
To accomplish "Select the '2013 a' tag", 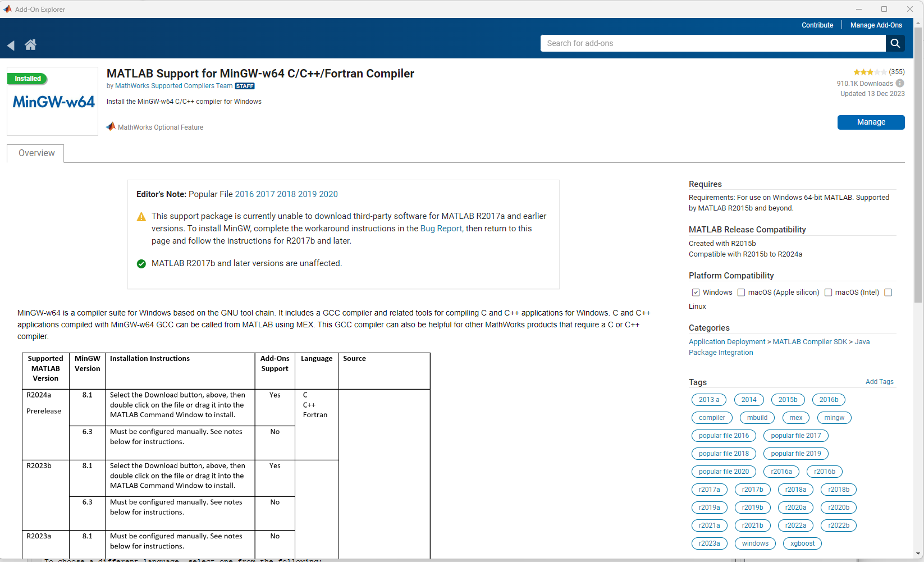I will pos(709,400).
